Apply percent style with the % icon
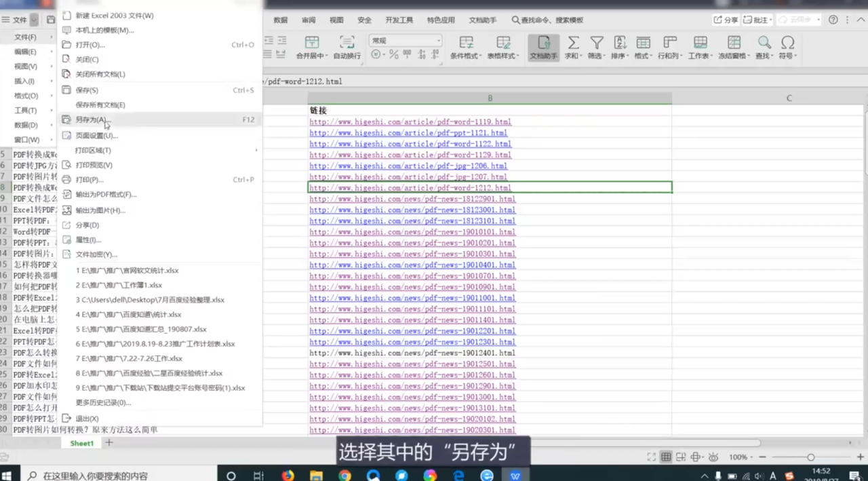This screenshot has height=481, width=868. pyautogui.click(x=394, y=55)
